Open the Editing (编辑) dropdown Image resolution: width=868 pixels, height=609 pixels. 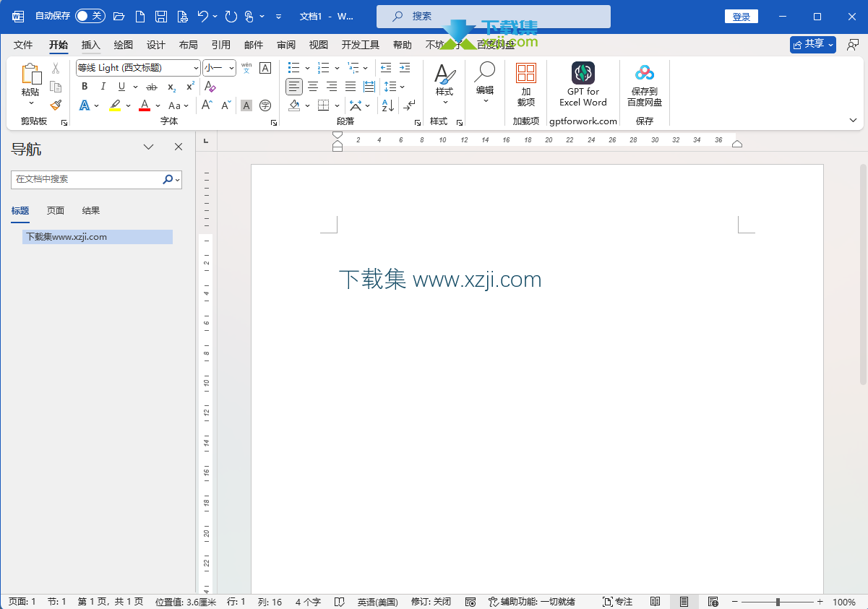click(x=485, y=83)
